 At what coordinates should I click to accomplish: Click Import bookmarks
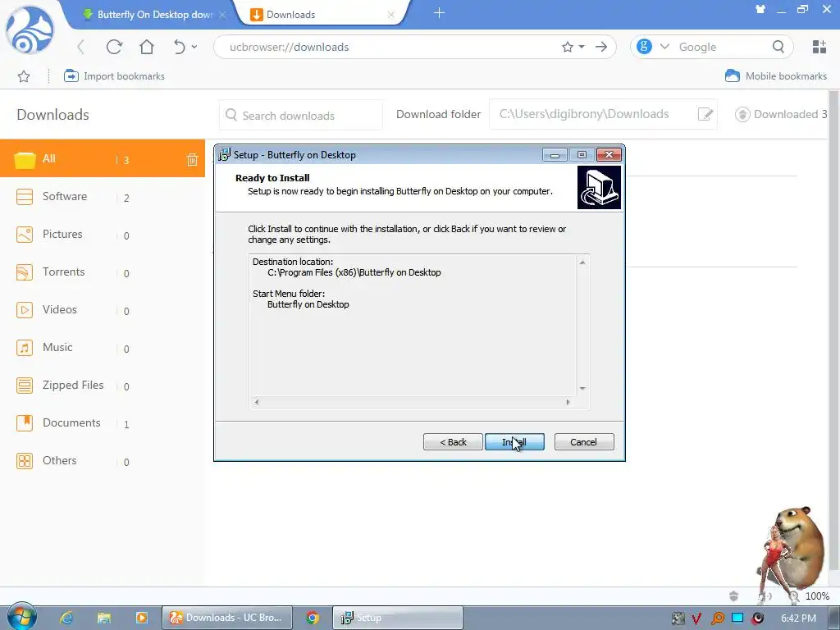click(114, 76)
